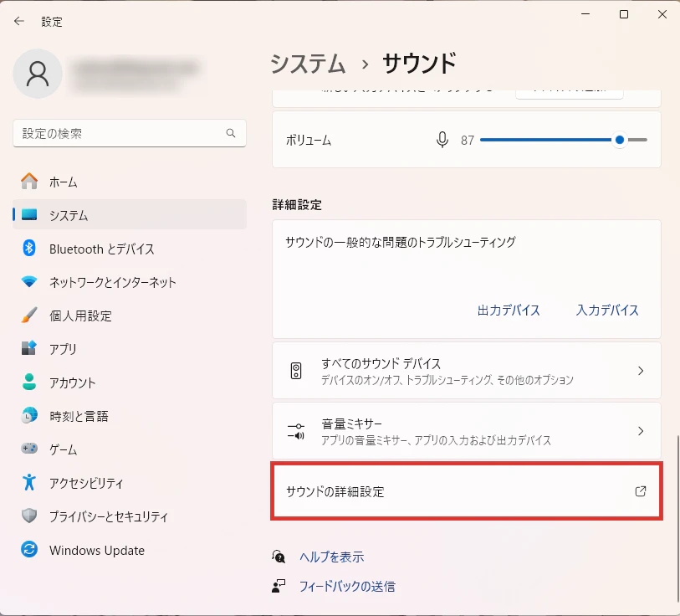The image size is (680, 616).
Task: Open the ホーム sidebar item
Action: point(63,182)
